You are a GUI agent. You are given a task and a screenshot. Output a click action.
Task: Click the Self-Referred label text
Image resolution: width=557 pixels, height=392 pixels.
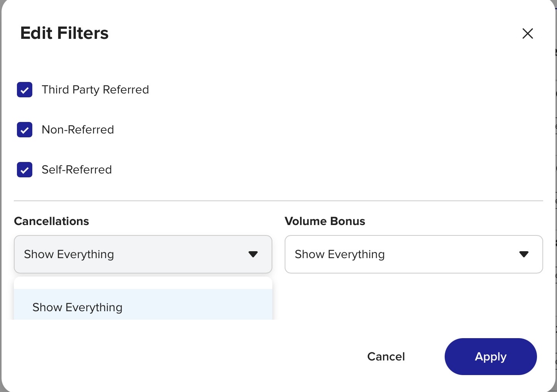click(77, 170)
